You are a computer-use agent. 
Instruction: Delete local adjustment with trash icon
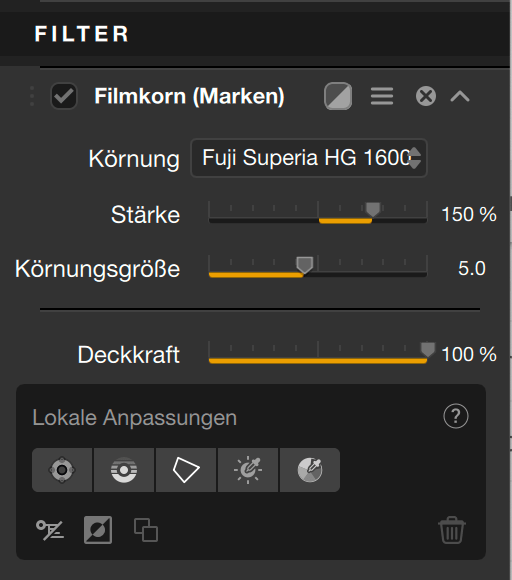click(x=452, y=530)
